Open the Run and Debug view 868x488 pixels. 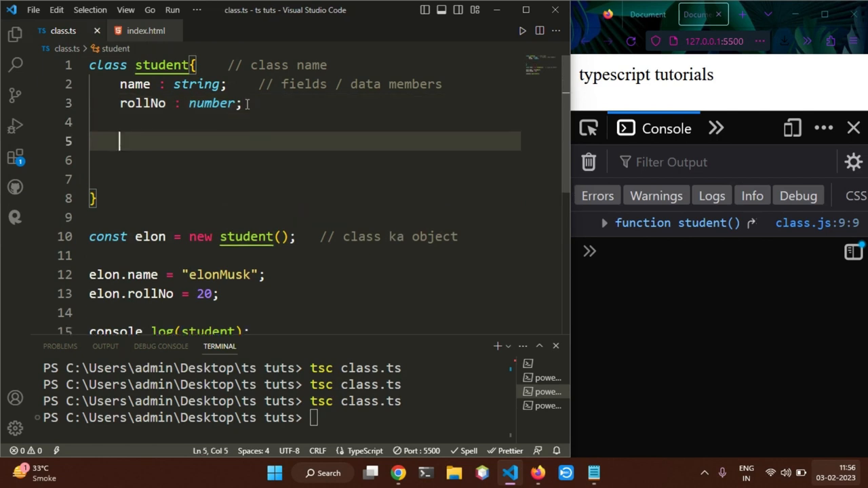[x=15, y=126]
